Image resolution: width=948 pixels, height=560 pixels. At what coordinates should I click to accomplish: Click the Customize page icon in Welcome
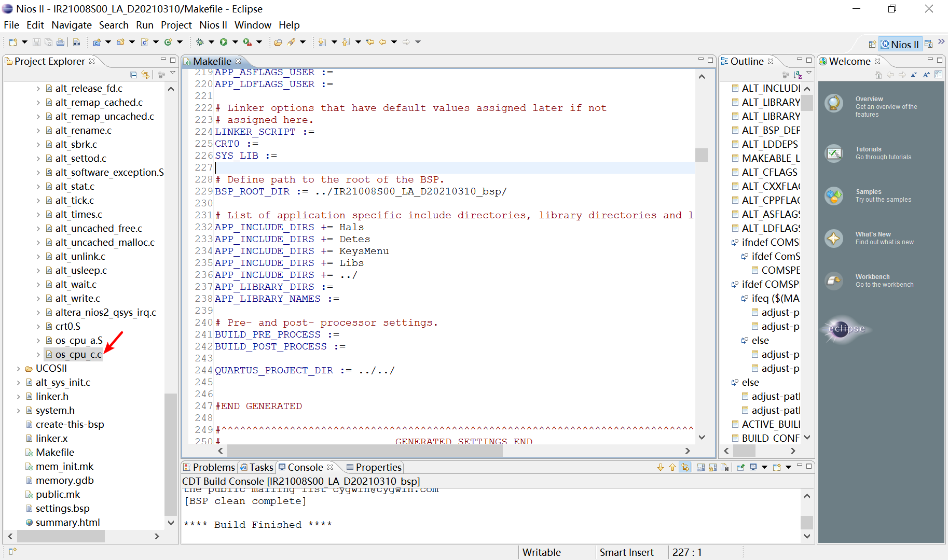pyautogui.click(x=938, y=75)
